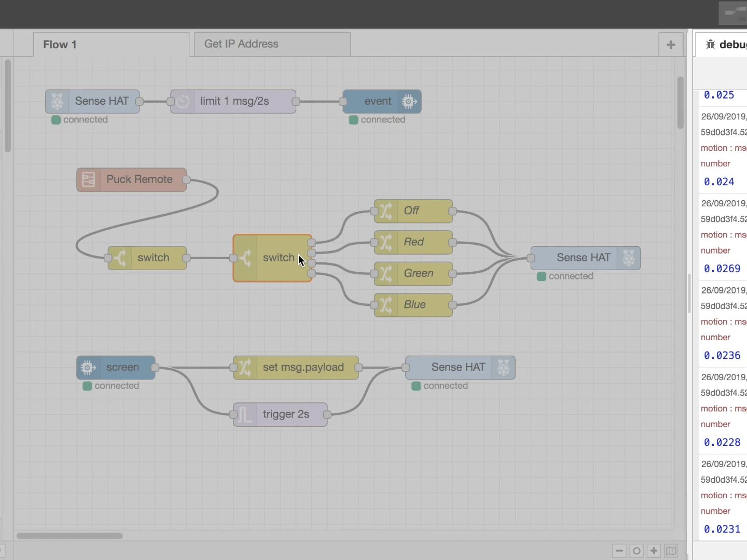This screenshot has width=747, height=560.
Task: Reset zoom with the circle button
Action: coord(637,551)
